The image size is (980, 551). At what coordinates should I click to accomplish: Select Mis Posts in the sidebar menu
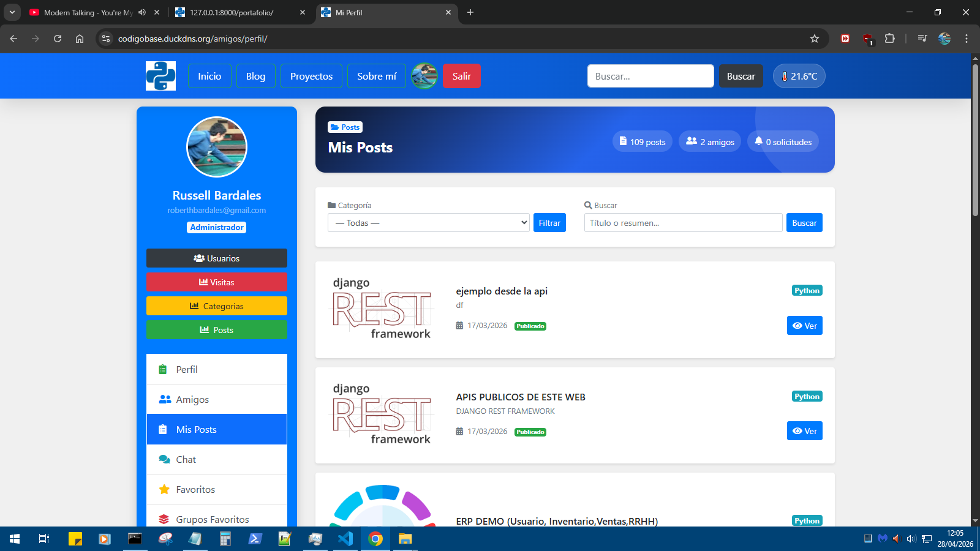tap(217, 429)
